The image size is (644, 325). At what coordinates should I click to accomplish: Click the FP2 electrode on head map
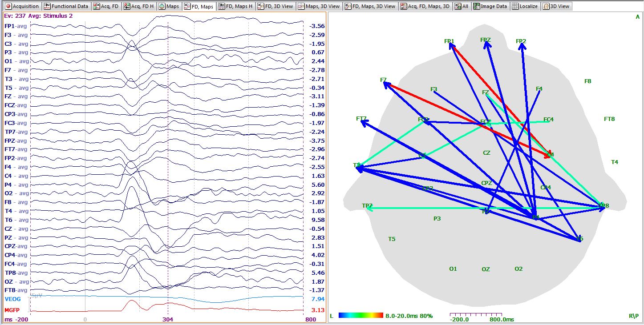(x=521, y=41)
